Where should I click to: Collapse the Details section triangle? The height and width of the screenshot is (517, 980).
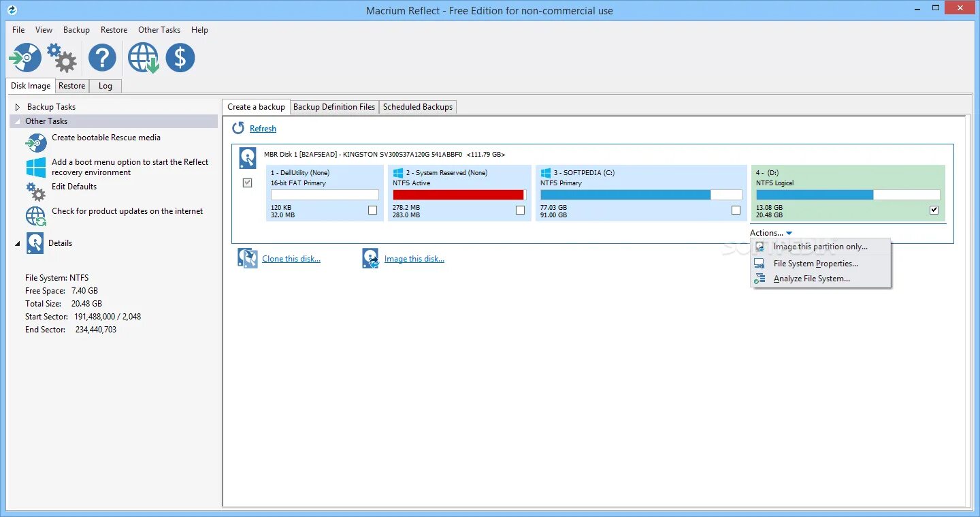point(18,243)
